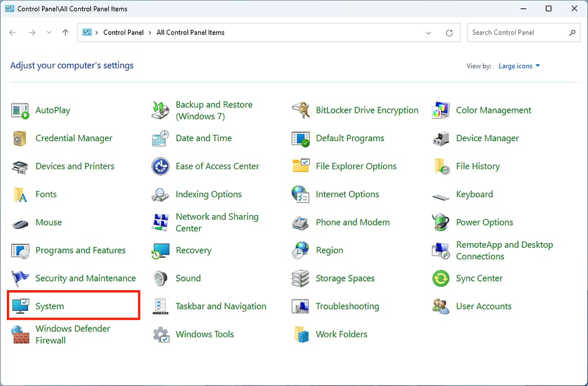588x386 pixels.
Task: Expand the address bar history dropdown
Action: pyautogui.click(x=428, y=33)
